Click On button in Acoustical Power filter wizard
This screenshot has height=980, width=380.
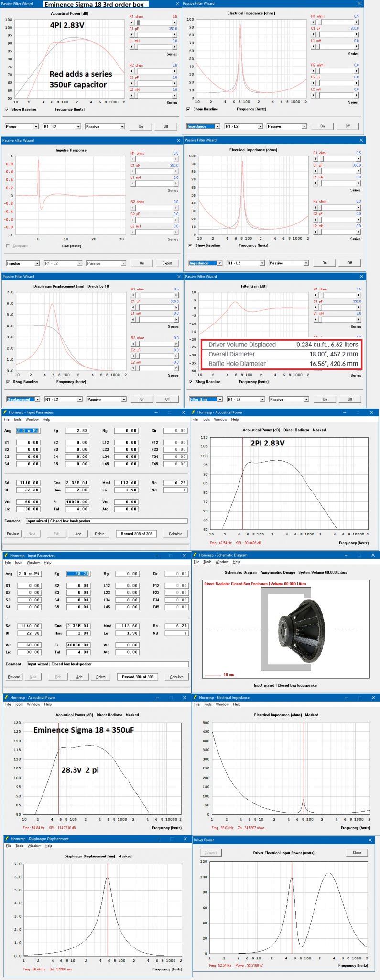tap(141, 127)
